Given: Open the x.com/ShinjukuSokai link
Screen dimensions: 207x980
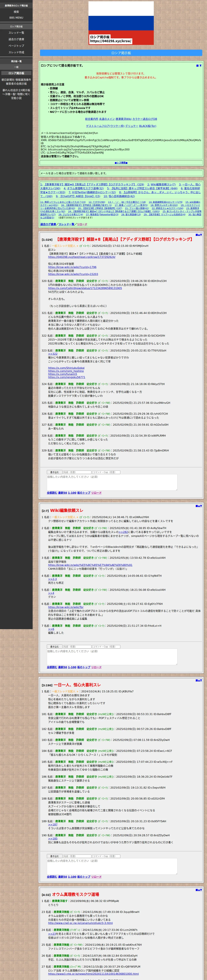Looking at the screenshot, I should pos(66,368).
